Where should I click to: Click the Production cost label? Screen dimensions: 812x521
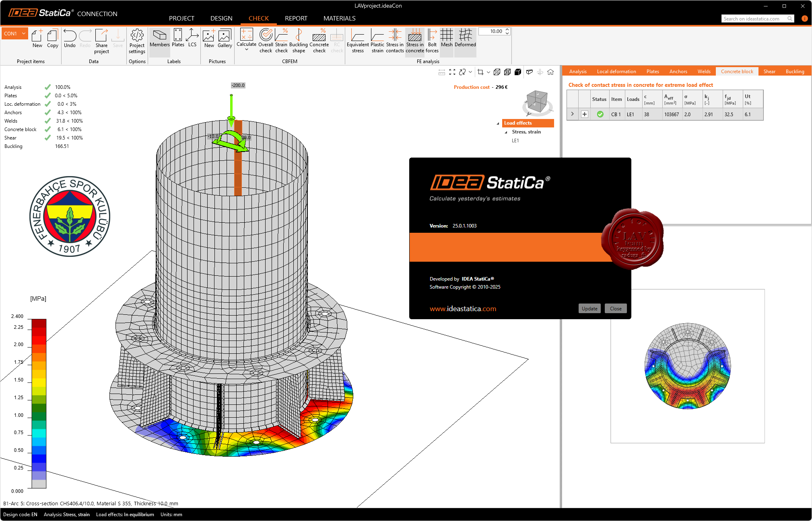pos(472,87)
